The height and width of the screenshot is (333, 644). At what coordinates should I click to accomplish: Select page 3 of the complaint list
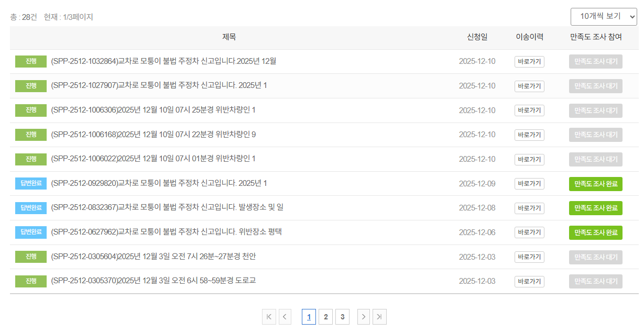tap(342, 316)
